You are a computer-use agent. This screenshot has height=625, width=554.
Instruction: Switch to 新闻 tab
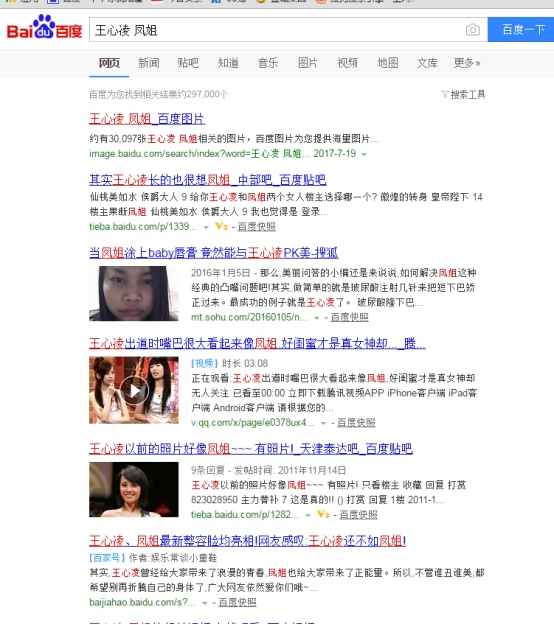[x=149, y=63]
